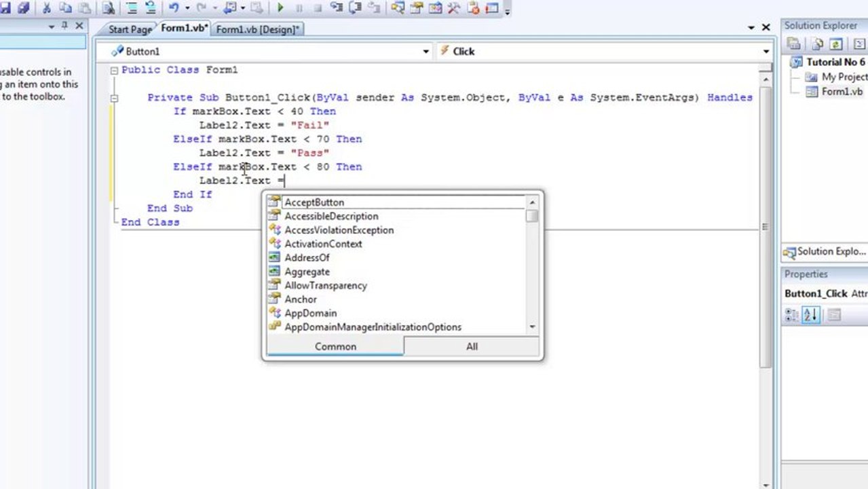Switch Properties to Alphabetical view
Screen dimensions: 868x489
pyautogui.click(x=811, y=314)
